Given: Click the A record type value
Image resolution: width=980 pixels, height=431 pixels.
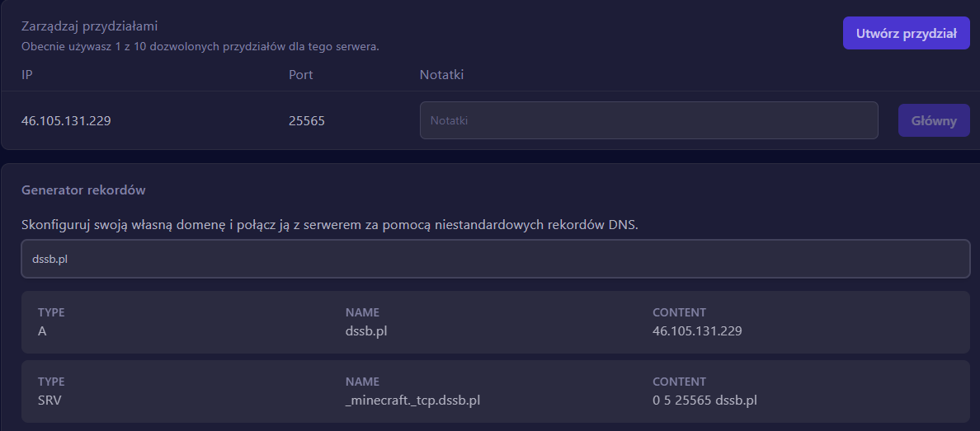Looking at the screenshot, I should pos(42,331).
